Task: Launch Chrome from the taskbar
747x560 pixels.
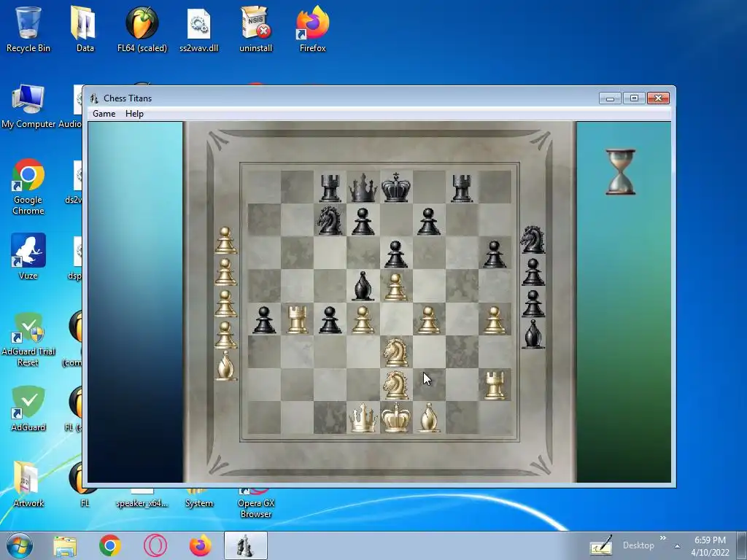Action: point(110,545)
